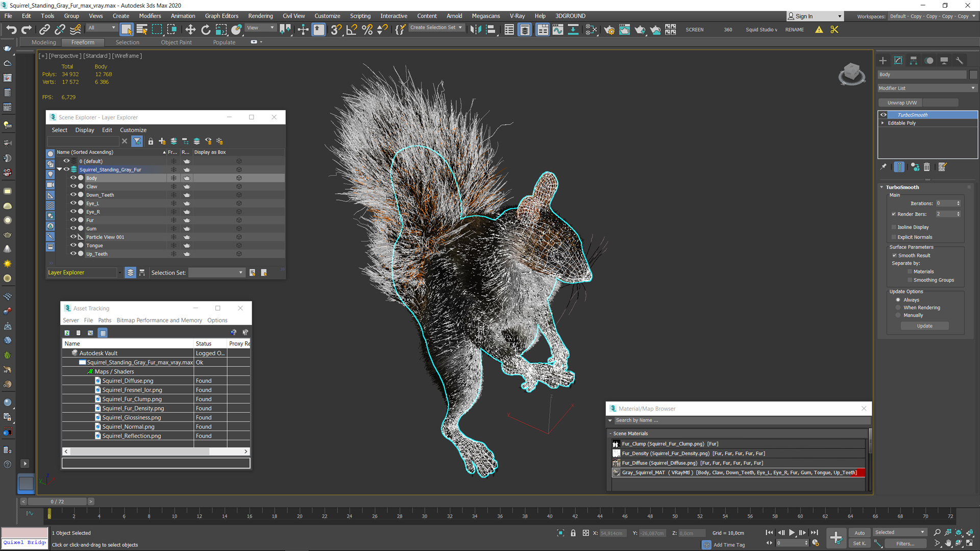The image size is (980, 551).
Task: Open the V-Ray menu
Action: pos(517,16)
